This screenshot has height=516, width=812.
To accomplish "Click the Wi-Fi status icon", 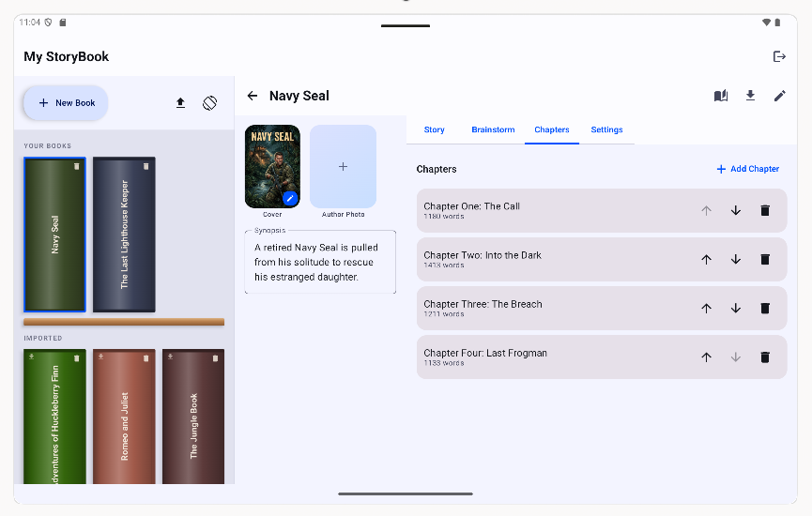I will [x=766, y=23].
